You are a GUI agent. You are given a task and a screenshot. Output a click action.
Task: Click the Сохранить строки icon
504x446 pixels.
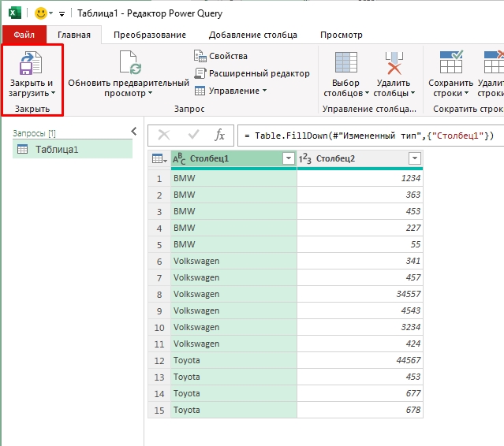coord(451,62)
